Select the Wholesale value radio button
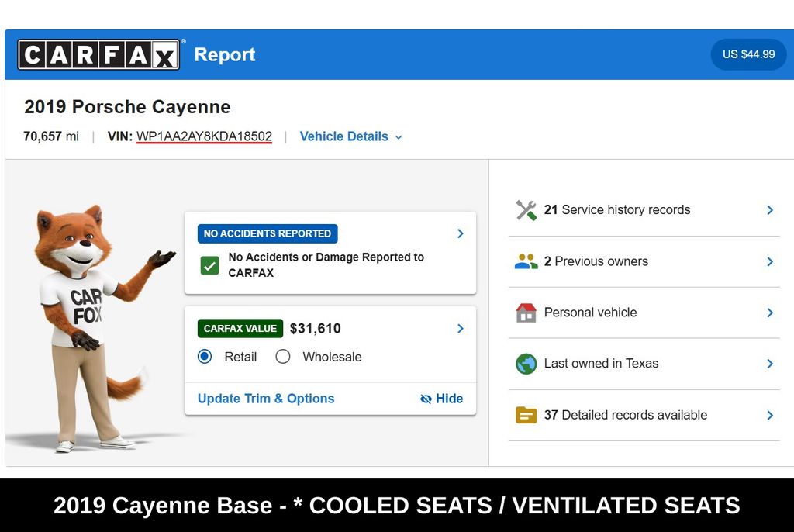Screen dimensions: 794x532 tap(283, 357)
